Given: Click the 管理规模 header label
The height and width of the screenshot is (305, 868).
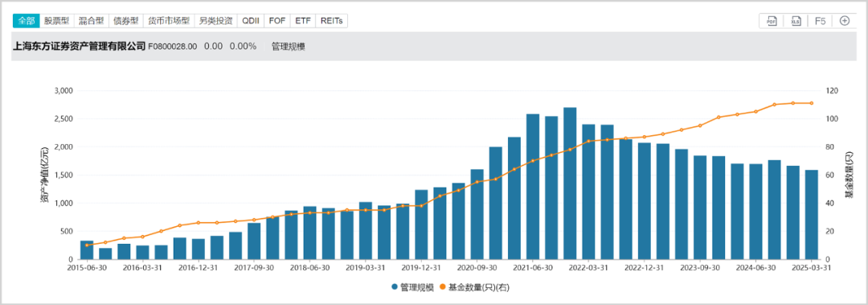Looking at the screenshot, I should coord(289,47).
